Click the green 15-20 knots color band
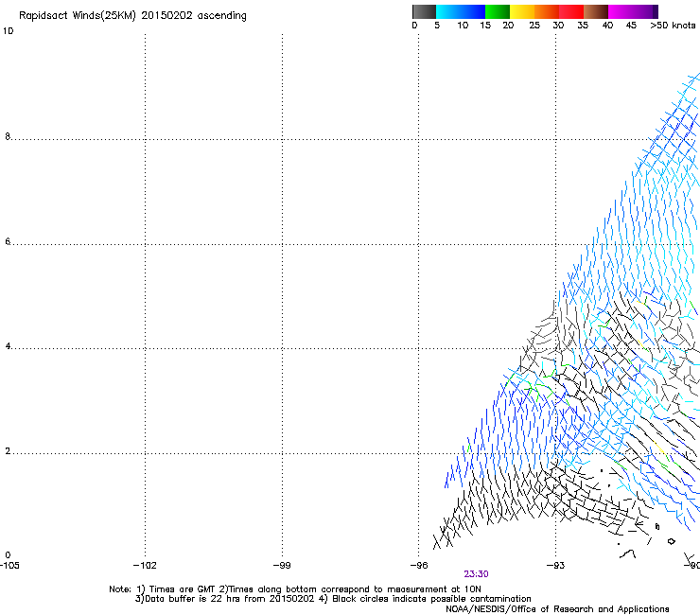Viewport: 700px width, 615px height. 498,11
